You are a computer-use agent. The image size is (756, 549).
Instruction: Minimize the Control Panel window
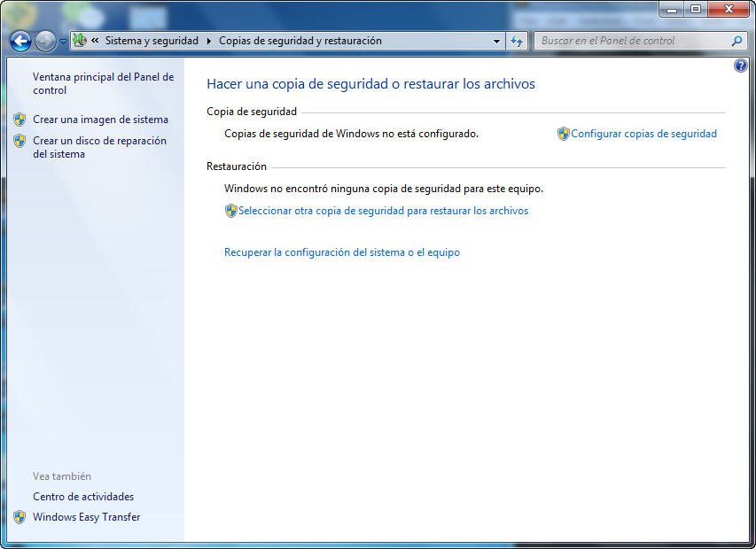[671, 9]
